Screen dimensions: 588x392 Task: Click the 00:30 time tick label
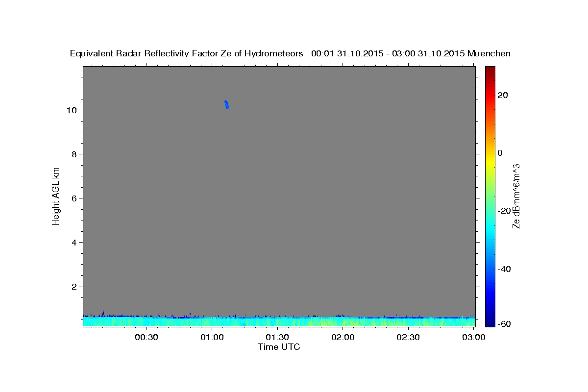click(147, 337)
